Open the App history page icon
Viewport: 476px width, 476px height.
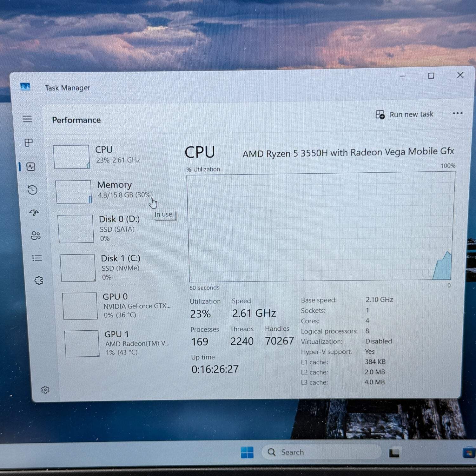pyautogui.click(x=32, y=190)
